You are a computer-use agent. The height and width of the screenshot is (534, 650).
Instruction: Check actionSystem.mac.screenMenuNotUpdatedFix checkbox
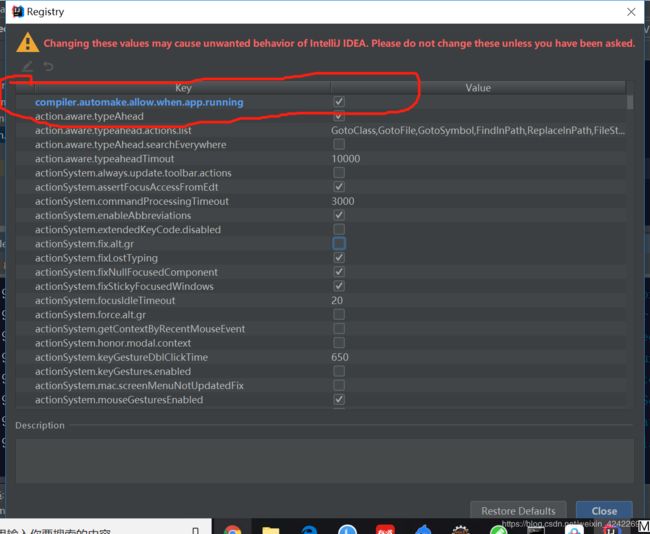tap(339, 385)
